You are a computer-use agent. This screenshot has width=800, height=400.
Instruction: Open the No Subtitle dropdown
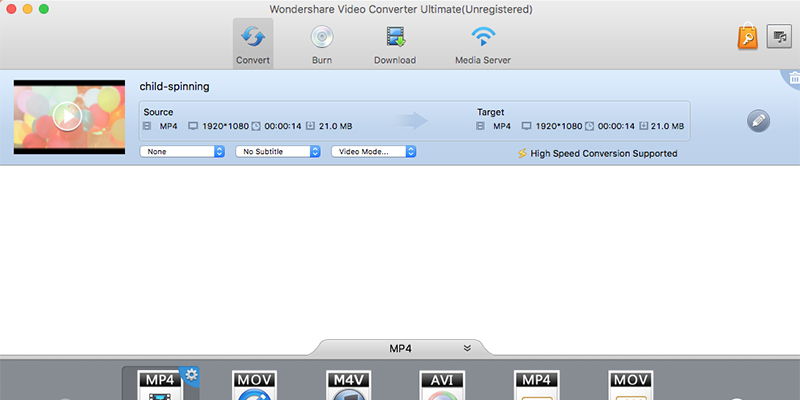[x=278, y=152]
